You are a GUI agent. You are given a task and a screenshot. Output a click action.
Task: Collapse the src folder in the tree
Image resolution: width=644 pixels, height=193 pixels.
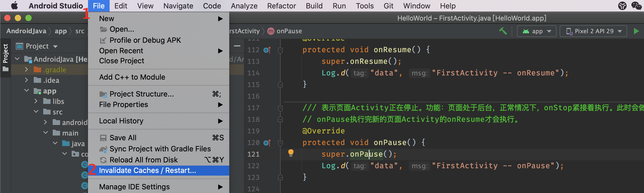(36, 112)
